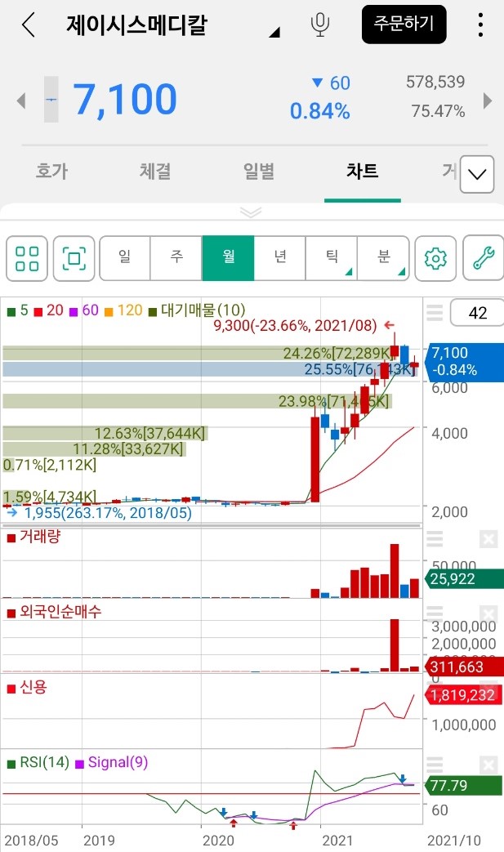Open the 틱 tick interval dropdown
The image size is (504, 852).
click(x=332, y=259)
